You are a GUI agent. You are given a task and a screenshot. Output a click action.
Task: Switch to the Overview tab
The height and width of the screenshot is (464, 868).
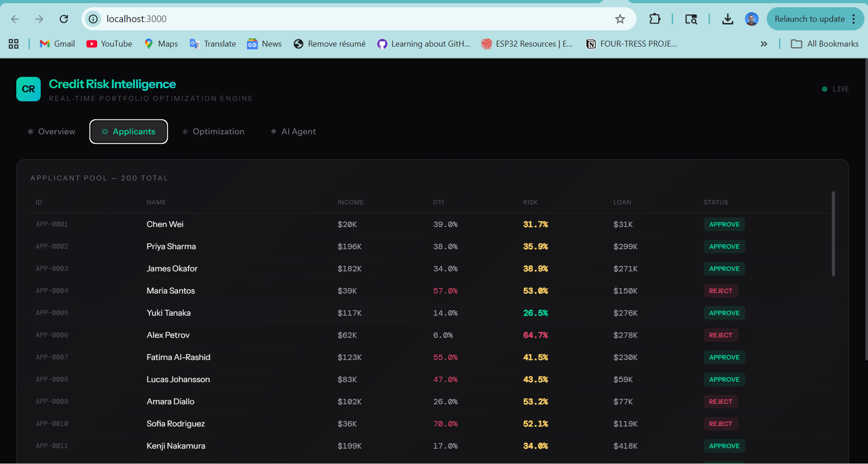[x=52, y=132]
